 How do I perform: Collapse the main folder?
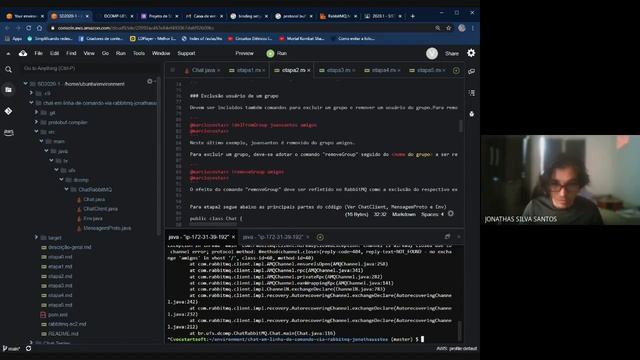pyautogui.click(x=41, y=141)
